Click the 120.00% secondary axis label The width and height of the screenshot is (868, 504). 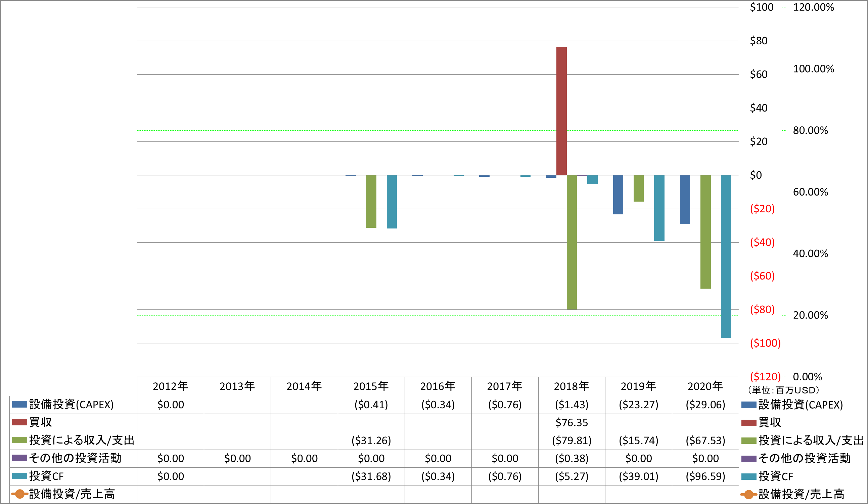pos(814,7)
